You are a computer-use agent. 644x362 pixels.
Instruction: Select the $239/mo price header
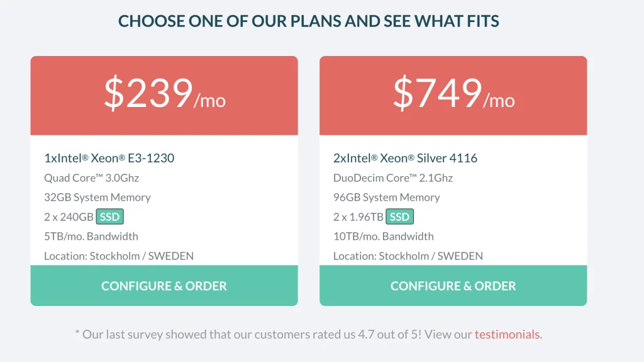pos(164,96)
